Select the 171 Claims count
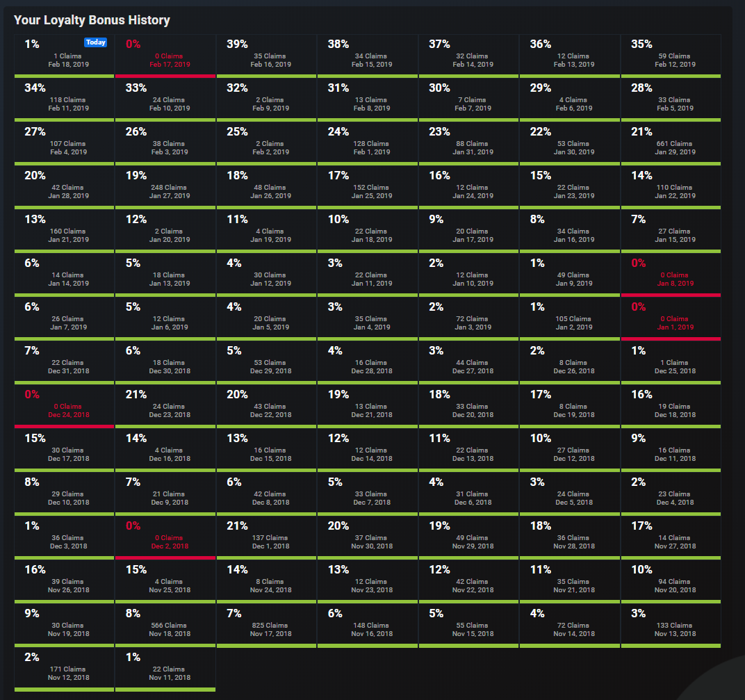The height and width of the screenshot is (700, 745). tap(68, 669)
